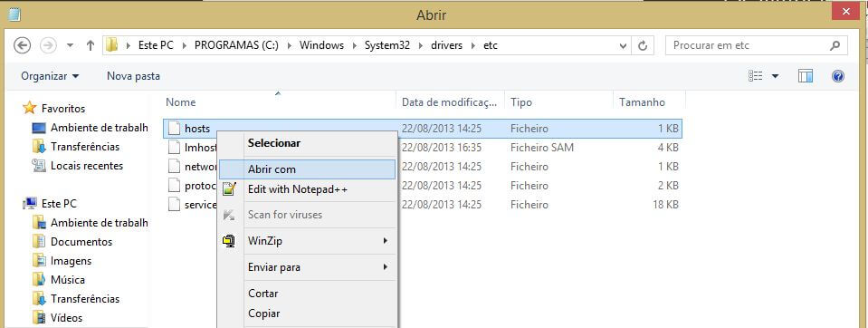Open Enviar para submenu
Screen dimensions: 868x328
[x=307, y=267]
